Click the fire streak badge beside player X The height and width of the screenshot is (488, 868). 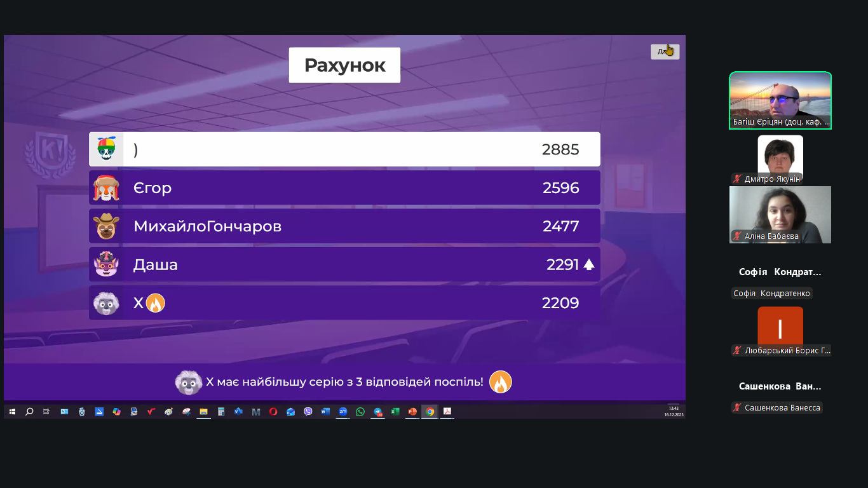click(x=156, y=303)
